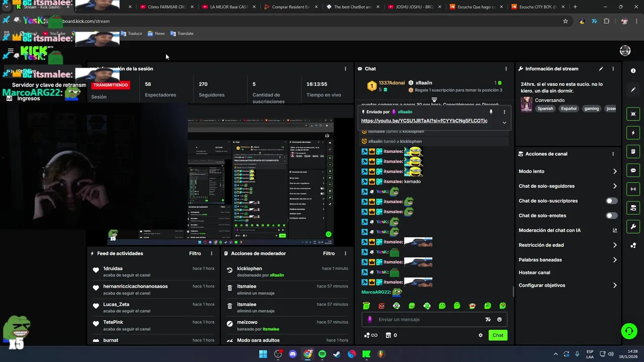Image resolution: width=644 pixels, height=362 pixels.
Task: Click the screen capture icon in right sidebar
Action: (x=633, y=114)
